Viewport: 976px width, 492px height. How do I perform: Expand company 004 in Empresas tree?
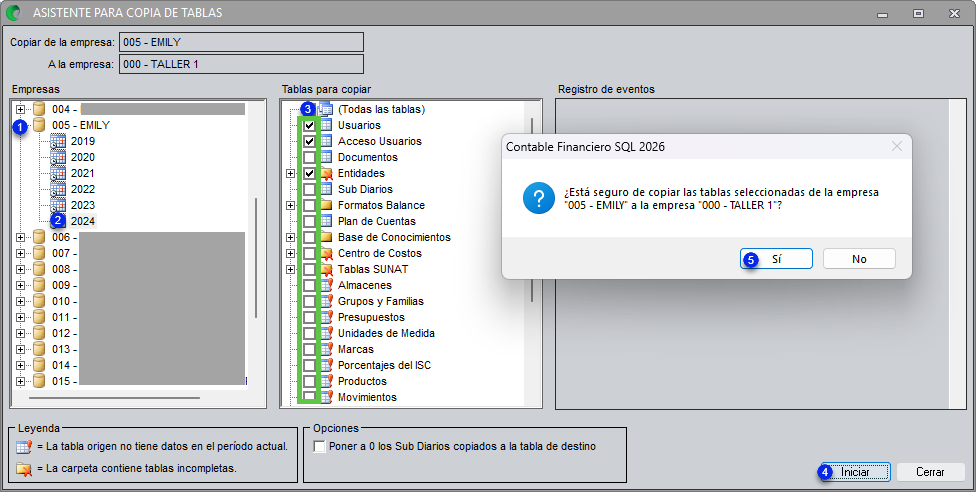pos(21,109)
